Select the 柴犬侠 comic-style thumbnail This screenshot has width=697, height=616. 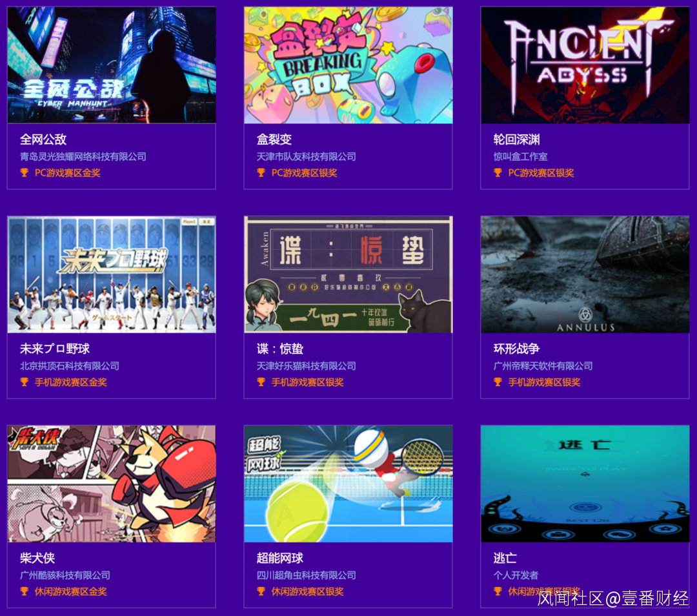112,484
